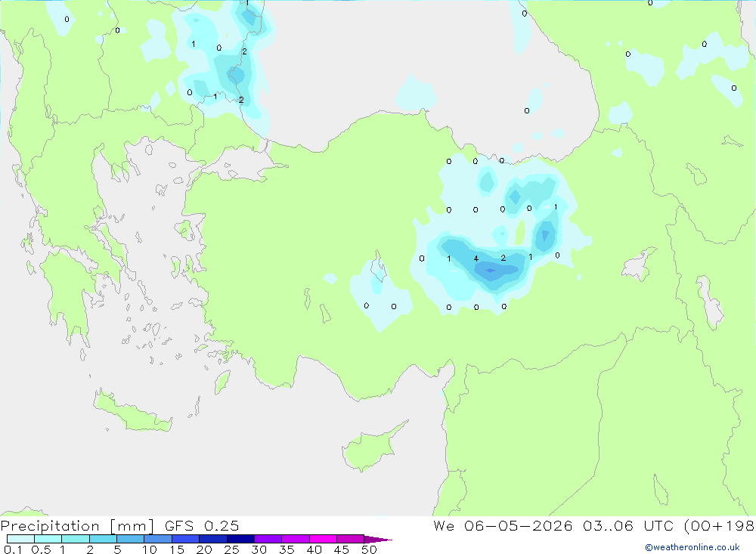The image size is (756, 554).
Task: Click the precipitation value '4' over central Turkey
Action: point(476,259)
